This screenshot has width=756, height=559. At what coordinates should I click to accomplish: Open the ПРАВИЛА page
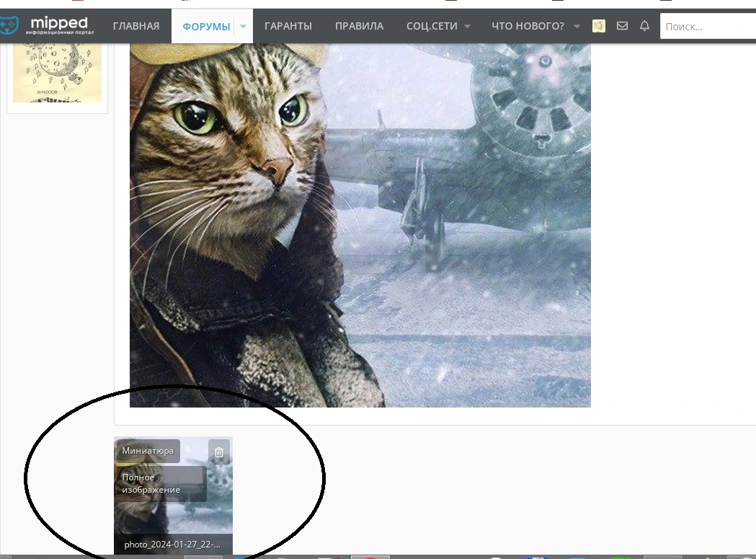tap(359, 26)
